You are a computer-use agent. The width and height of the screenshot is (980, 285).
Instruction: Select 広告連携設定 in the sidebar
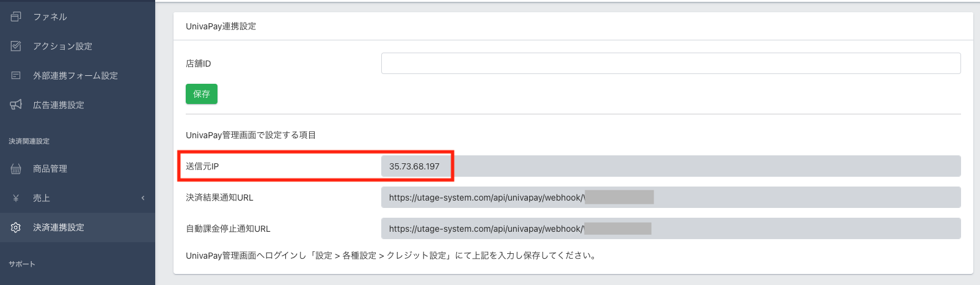coord(59,105)
